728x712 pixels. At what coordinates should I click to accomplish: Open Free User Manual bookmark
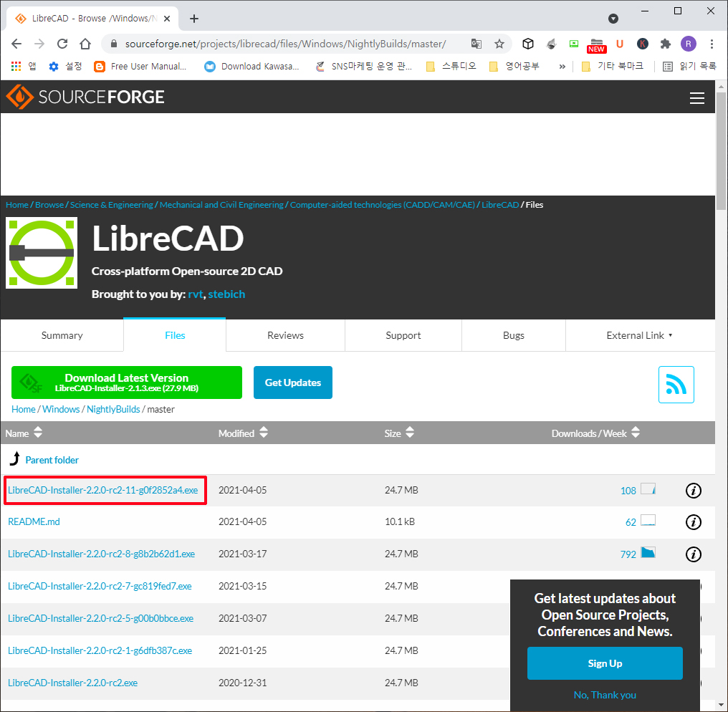point(140,67)
